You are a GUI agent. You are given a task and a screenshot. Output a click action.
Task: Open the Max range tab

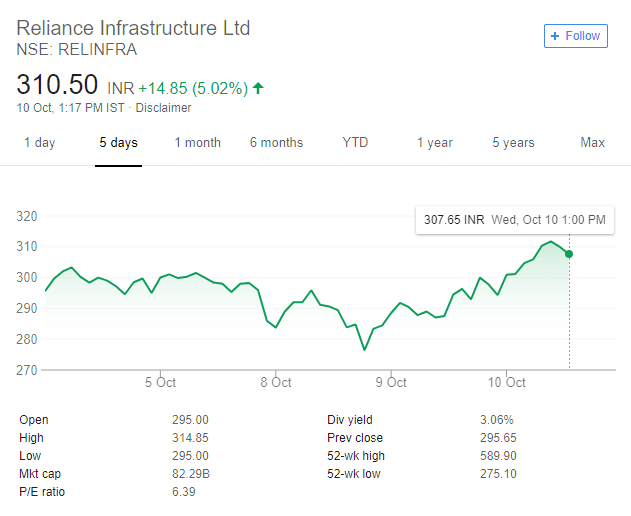pos(592,142)
